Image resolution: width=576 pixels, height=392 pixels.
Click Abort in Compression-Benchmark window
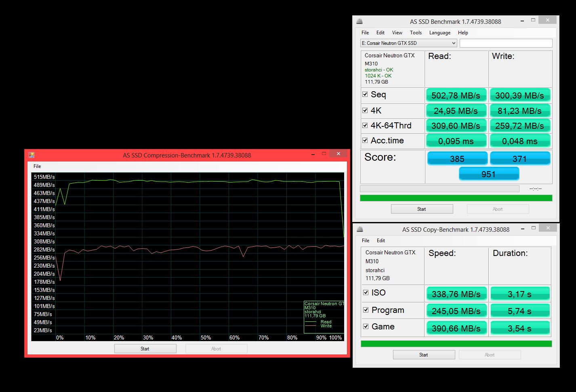216,348
